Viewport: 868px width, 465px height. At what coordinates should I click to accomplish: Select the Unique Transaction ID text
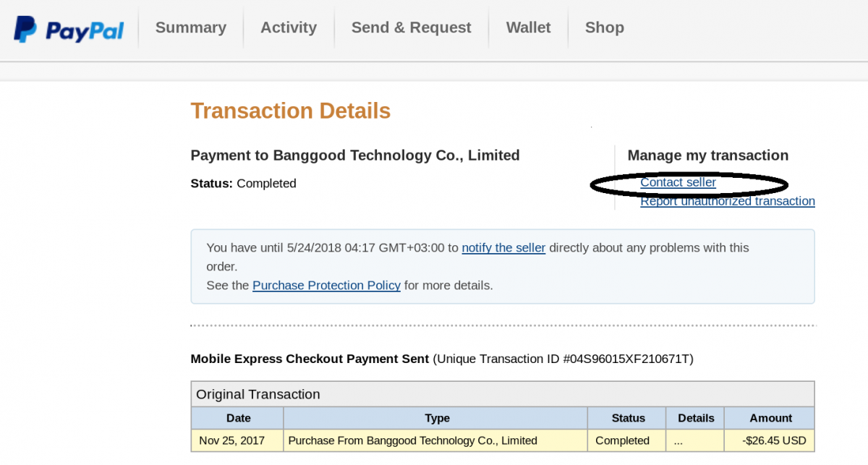tap(563, 359)
